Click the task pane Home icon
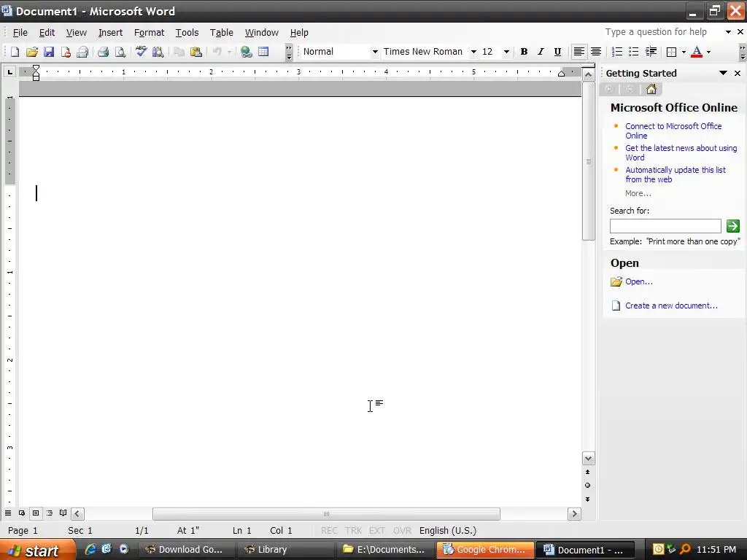The width and height of the screenshot is (747, 560). click(x=651, y=89)
